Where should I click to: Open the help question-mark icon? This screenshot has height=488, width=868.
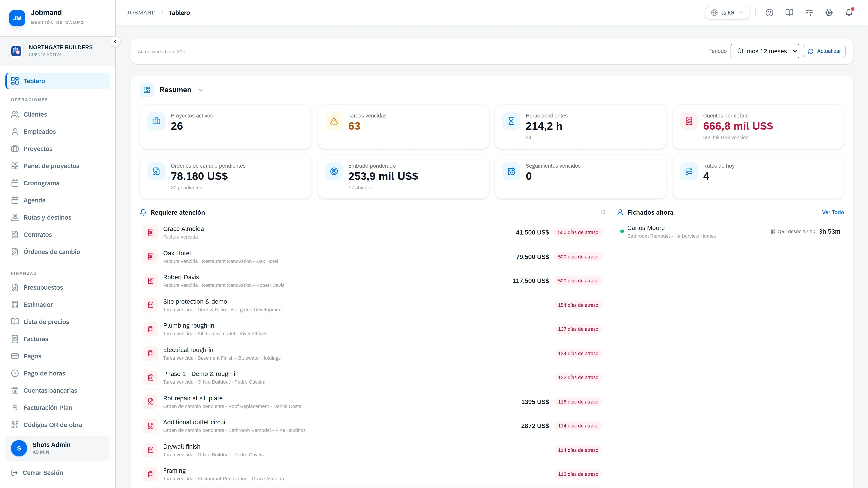(769, 13)
